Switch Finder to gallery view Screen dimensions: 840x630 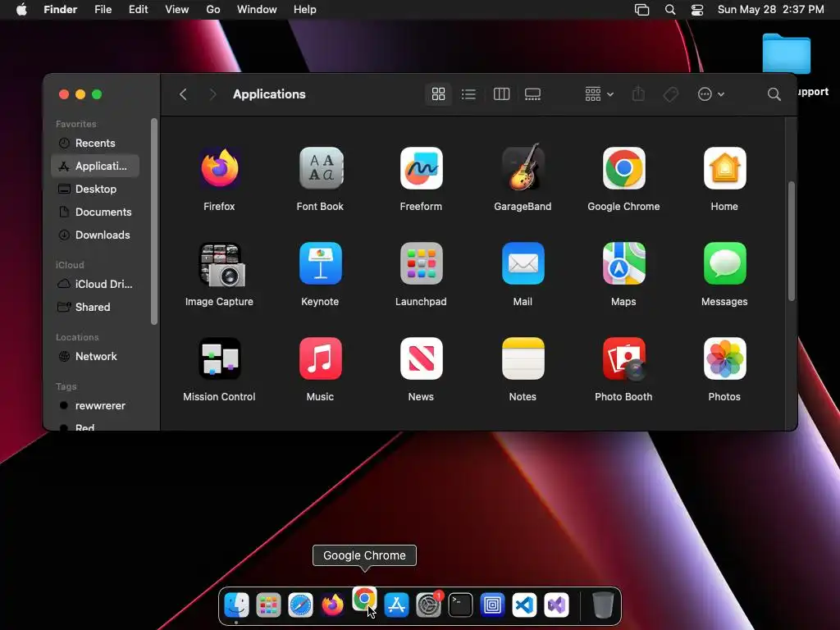[532, 94]
